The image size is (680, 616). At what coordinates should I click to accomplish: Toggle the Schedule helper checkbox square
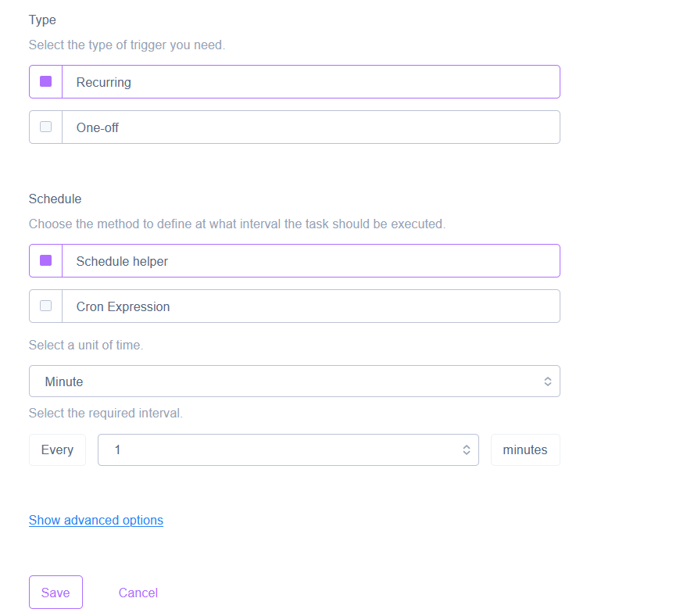point(45,260)
